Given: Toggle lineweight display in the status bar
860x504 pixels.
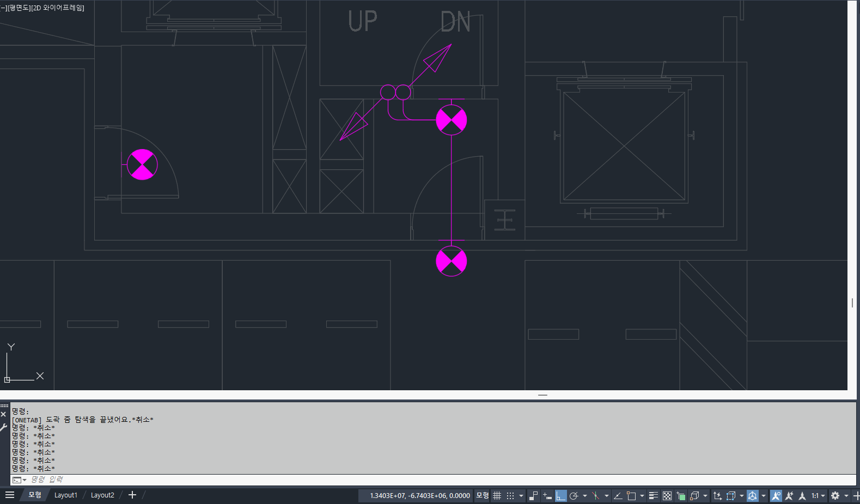Looking at the screenshot, I should click(654, 495).
